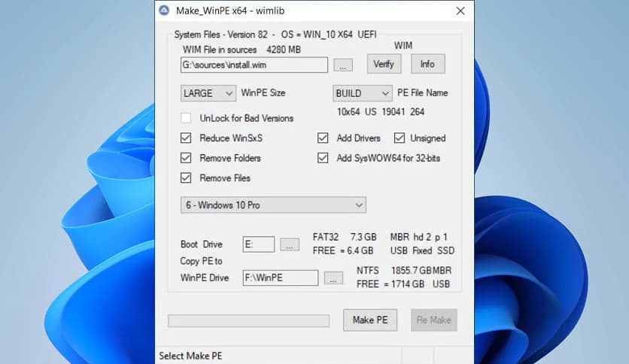This screenshot has width=629, height=364.
Task: Click the 'Select Make PE' status bar text
Action: click(x=190, y=356)
